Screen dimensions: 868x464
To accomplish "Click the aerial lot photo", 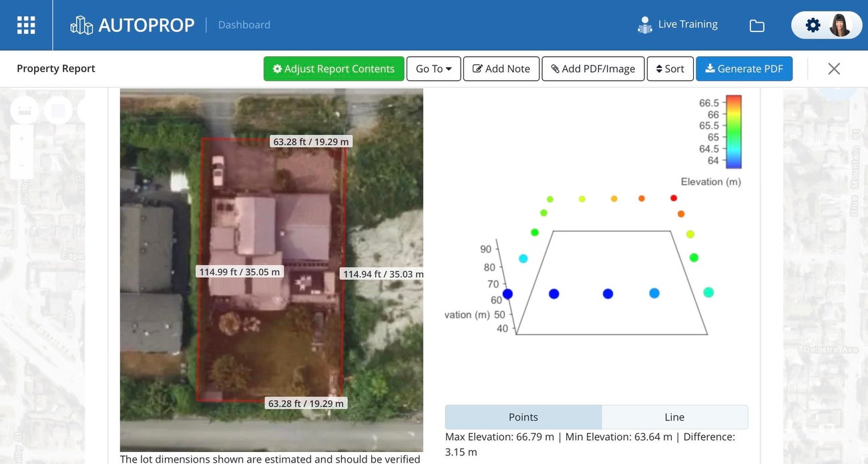I will [272, 270].
